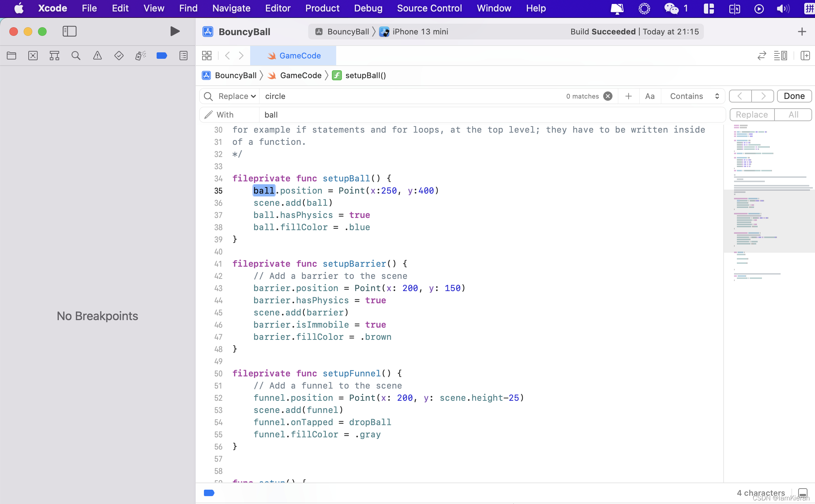Click the Replace search mode dropdown arrow
Screen dimensions: 815x504
(254, 96)
